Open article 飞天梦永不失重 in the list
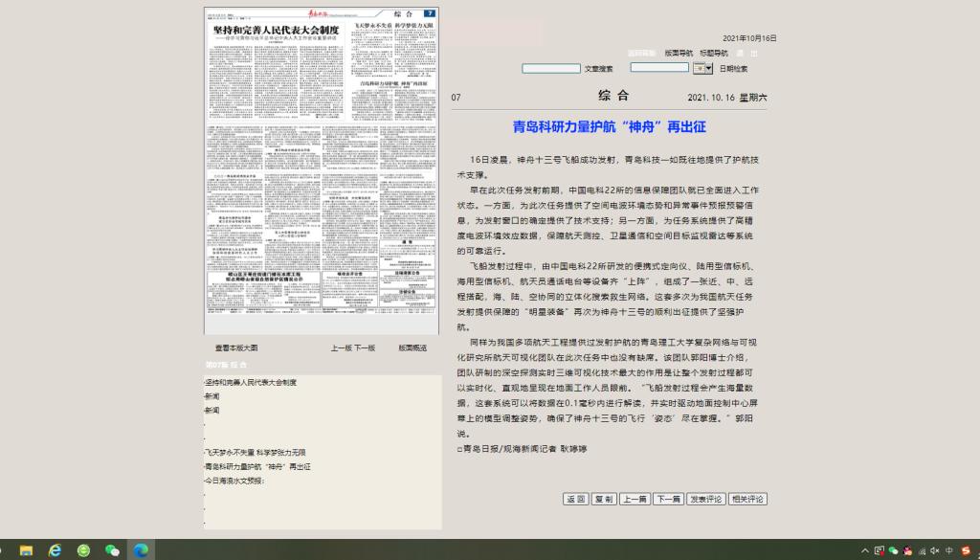 (254, 452)
